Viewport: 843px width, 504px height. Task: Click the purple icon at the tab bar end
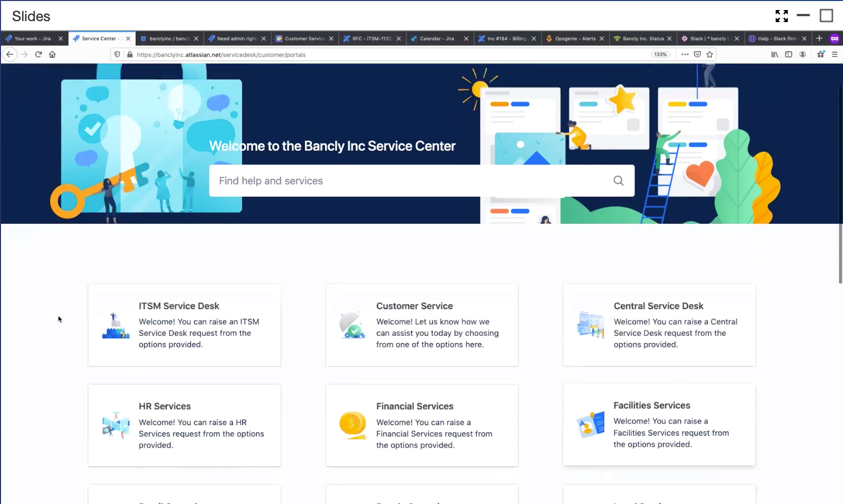[834, 38]
